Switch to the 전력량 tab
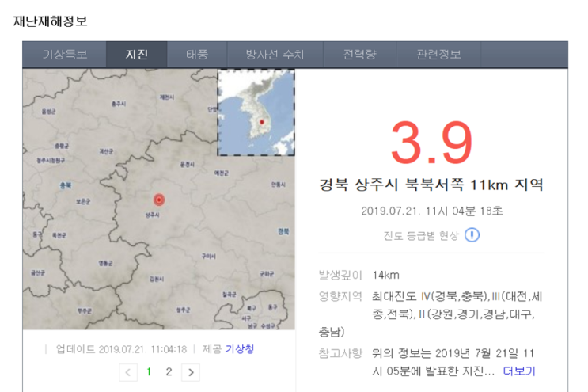The image size is (588, 392). pos(359,55)
